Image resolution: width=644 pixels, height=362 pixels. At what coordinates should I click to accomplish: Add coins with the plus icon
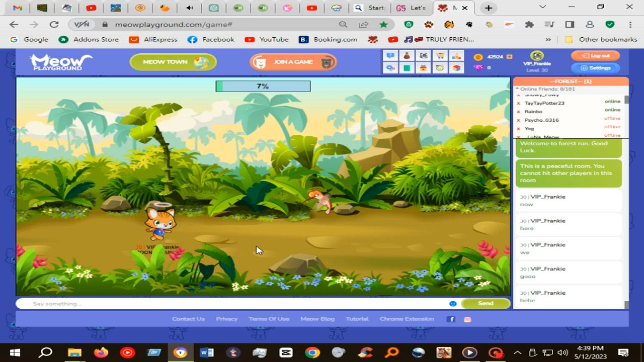tap(509, 57)
